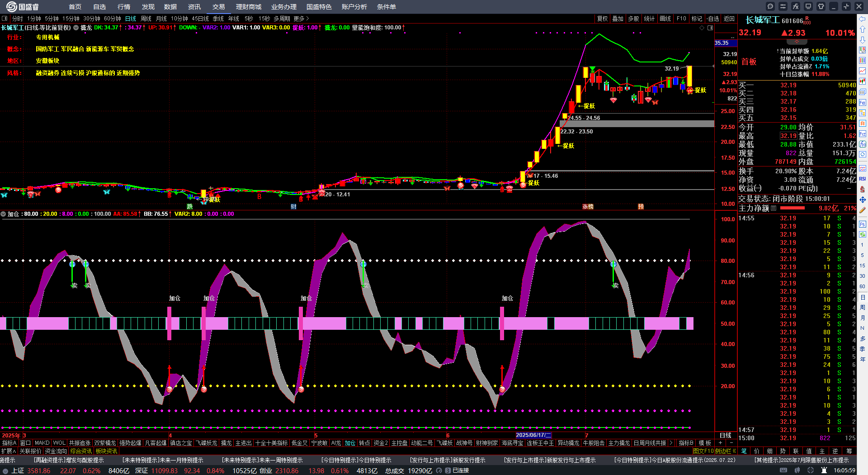The height and width of the screenshot is (475, 868).
Task: Open 资金流向 tab
Action: 56,451
